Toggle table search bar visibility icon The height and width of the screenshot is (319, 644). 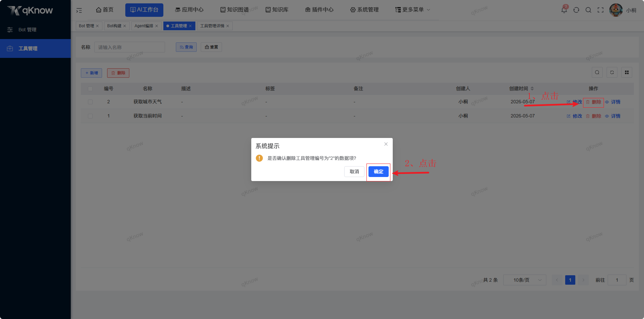click(597, 72)
